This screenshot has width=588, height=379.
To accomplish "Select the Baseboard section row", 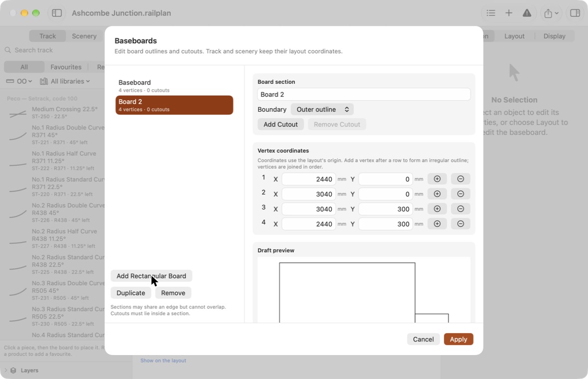I will pyautogui.click(x=174, y=86).
